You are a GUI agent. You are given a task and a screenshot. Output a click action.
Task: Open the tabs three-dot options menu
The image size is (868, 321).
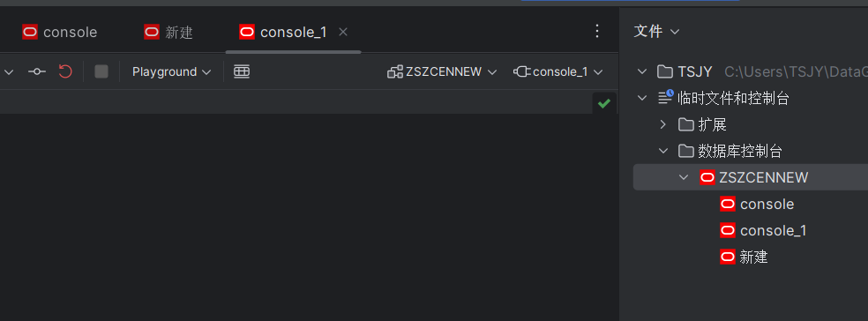(596, 32)
